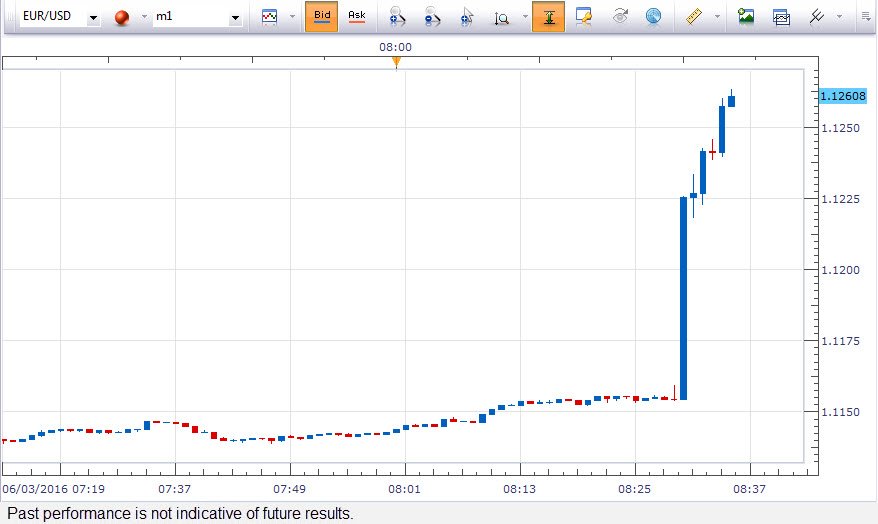This screenshot has height=524, width=878.
Task: Click the 08:00 label above the chart
Action: point(395,47)
